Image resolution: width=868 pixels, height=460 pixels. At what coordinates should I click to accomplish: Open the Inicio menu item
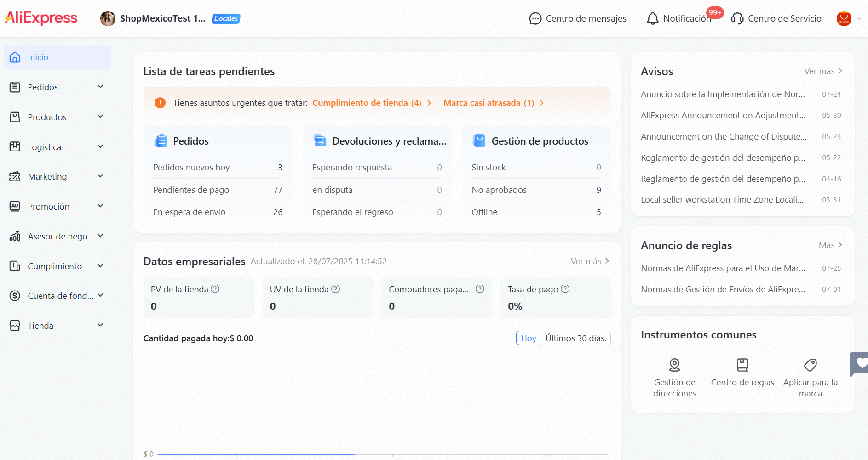[57, 57]
